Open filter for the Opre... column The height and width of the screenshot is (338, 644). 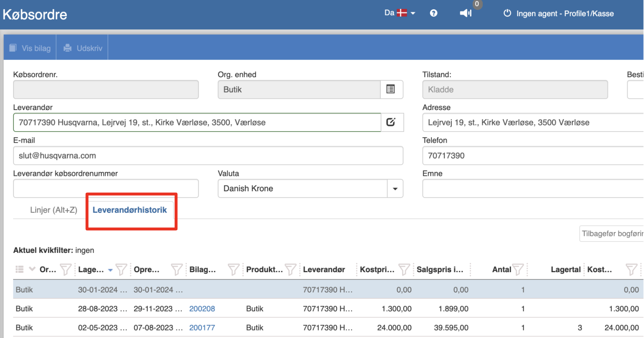(176, 269)
